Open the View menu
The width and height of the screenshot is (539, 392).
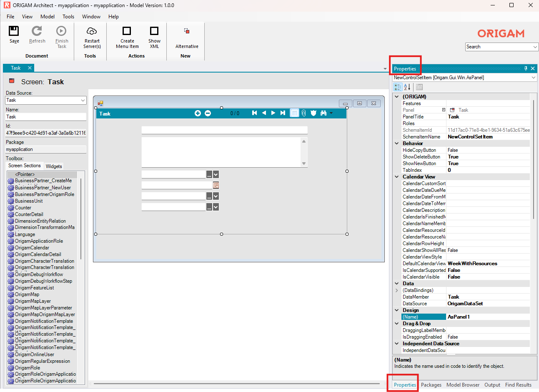(x=27, y=17)
